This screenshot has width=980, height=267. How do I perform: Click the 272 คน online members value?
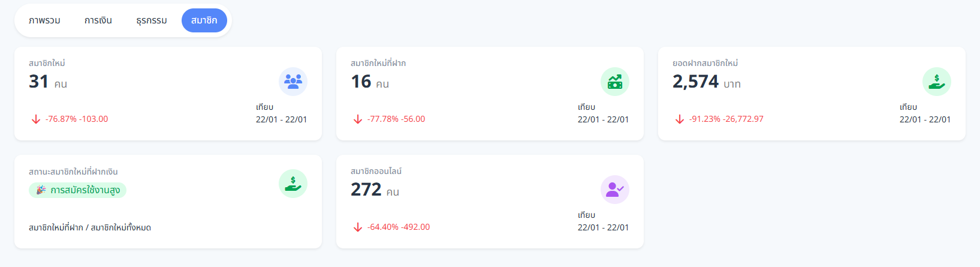point(375,190)
